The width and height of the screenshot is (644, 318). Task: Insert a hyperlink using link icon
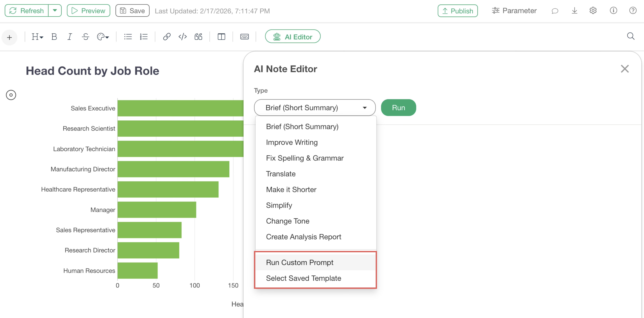[x=167, y=37]
